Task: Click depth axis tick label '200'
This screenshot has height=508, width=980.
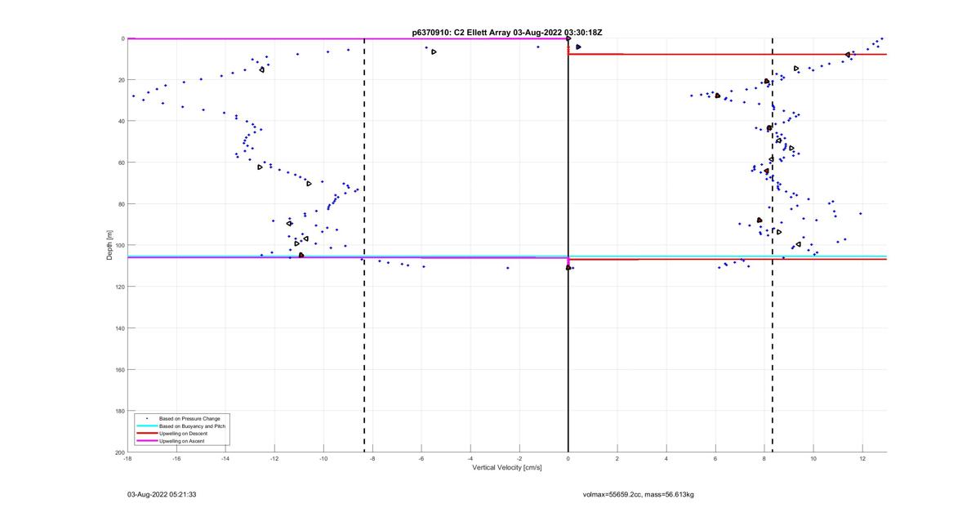Action: pyautogui.click(x=119, y=452)
